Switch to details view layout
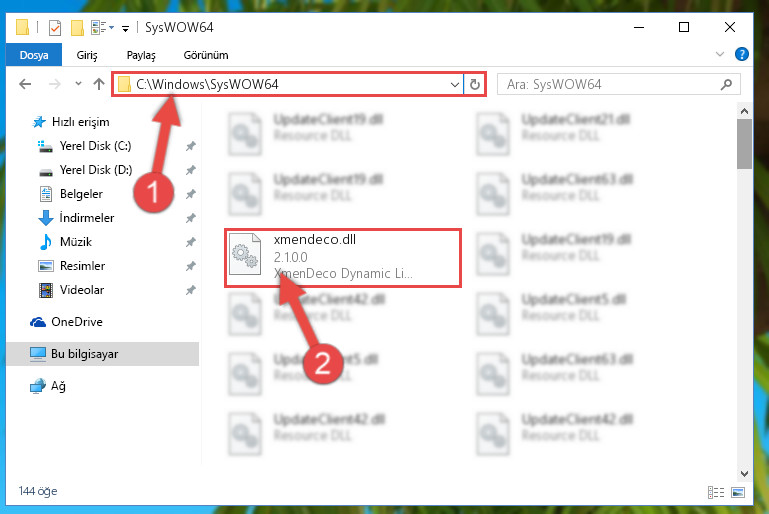Image resolution: width=769 pixels, height=514 pixels. pos(716,492)
